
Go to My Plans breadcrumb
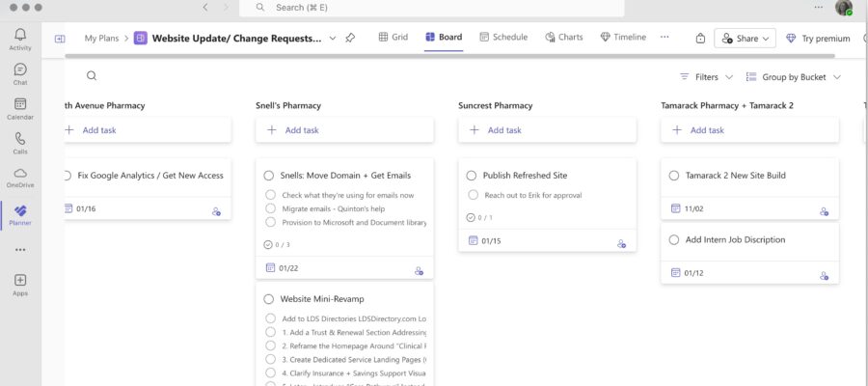101,39
